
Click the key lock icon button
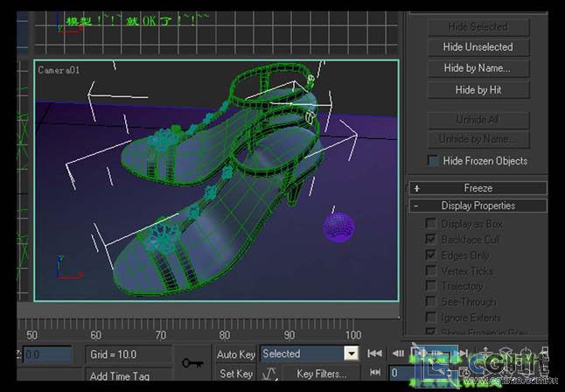click(192, 363)
